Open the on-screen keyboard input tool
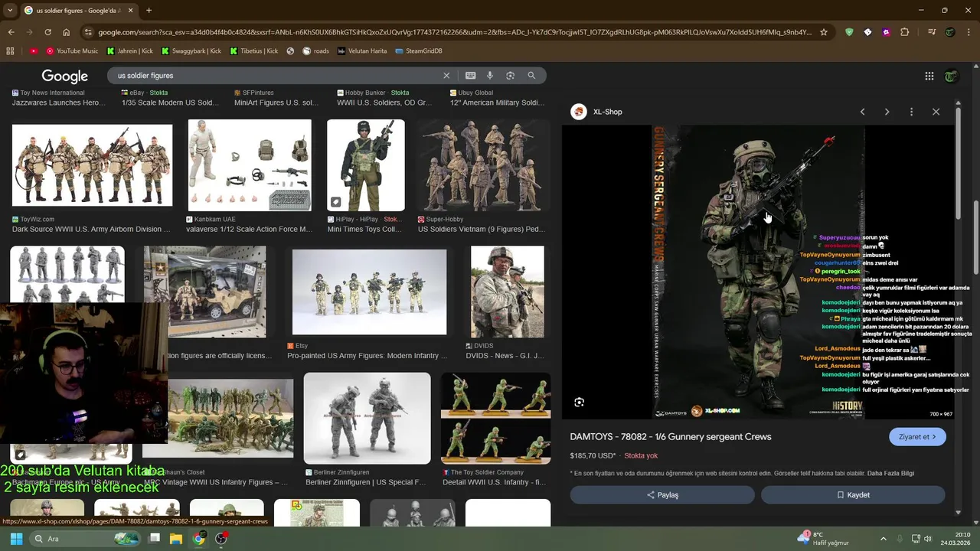This screenshot has height=551, width=980. pos(470,76)
